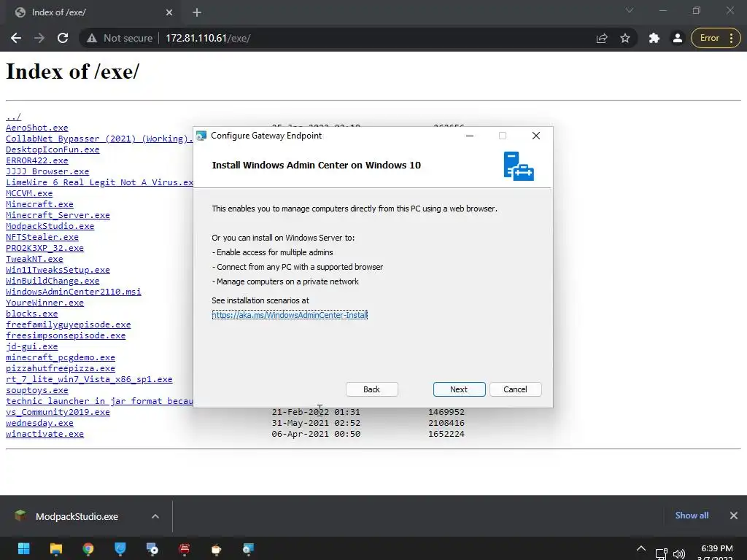Open volume control in system tray
The height and width of the screenshot is (560, 747).
(x=679, y=554)
